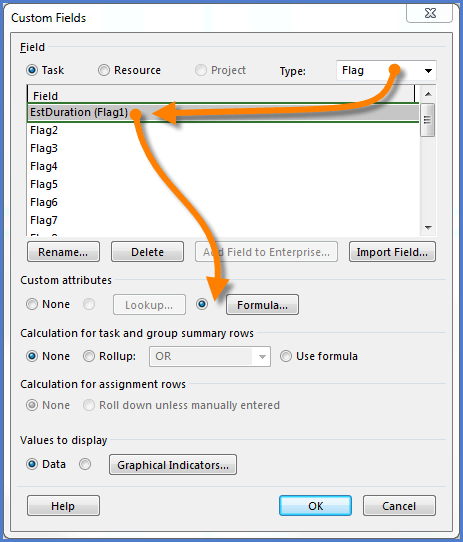463x542 pixels.
Task: Expand the Rollup OR dropdown
Action: [x=210, y=356]
